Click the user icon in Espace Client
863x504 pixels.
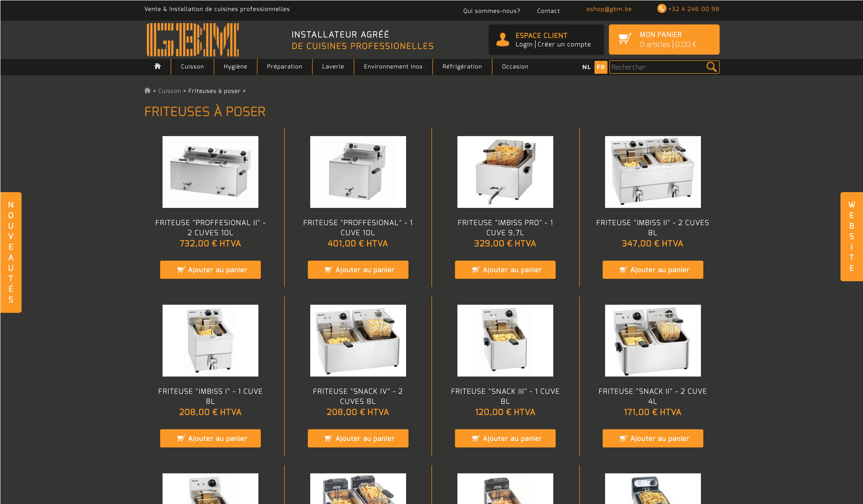click(502, 40)
